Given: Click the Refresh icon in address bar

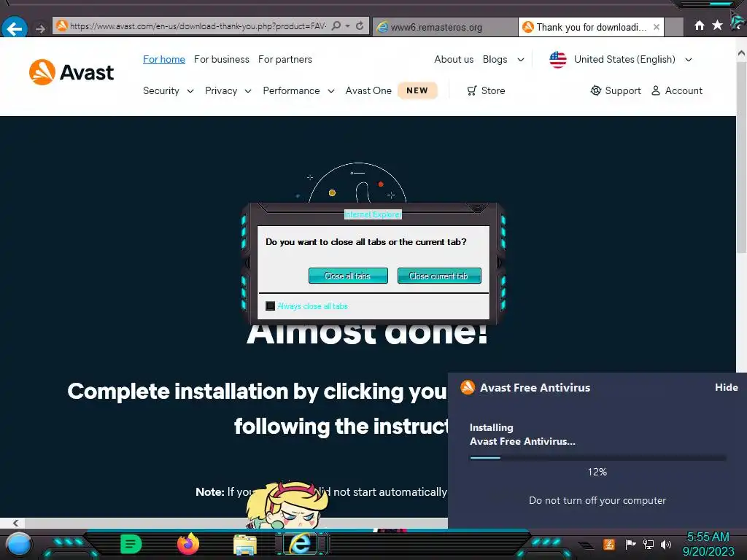Looking at the screenshot, I should (360, 26).
